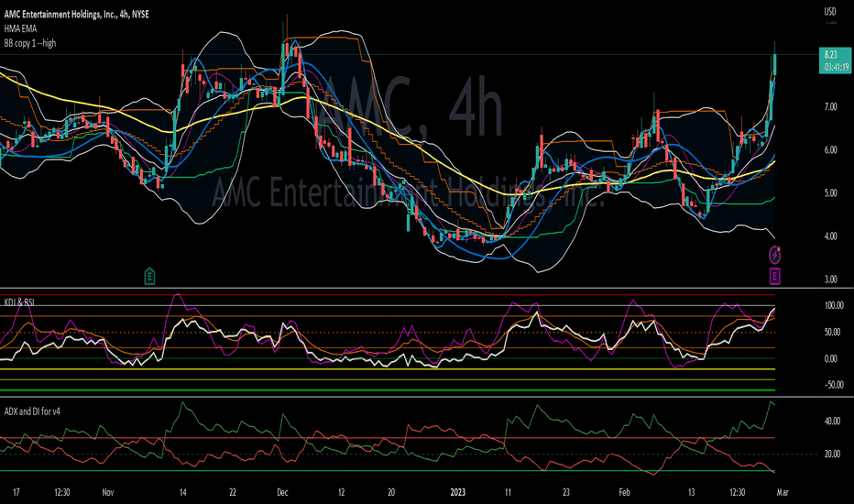Click the 20 date label on time axis
The image size is (854, 504).
(391, 493)
